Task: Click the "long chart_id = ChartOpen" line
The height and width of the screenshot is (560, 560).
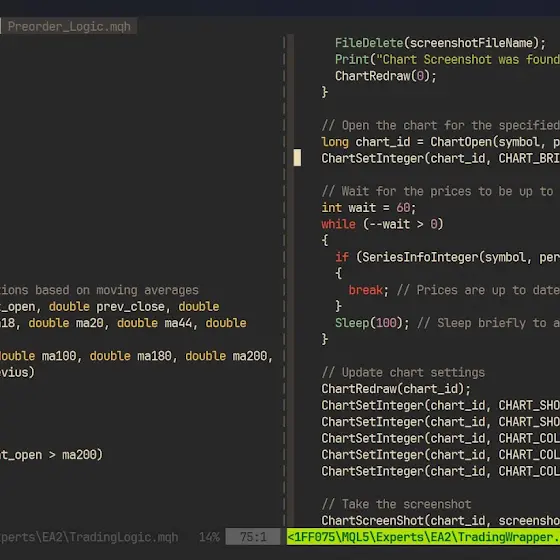Action: (440, 142)
